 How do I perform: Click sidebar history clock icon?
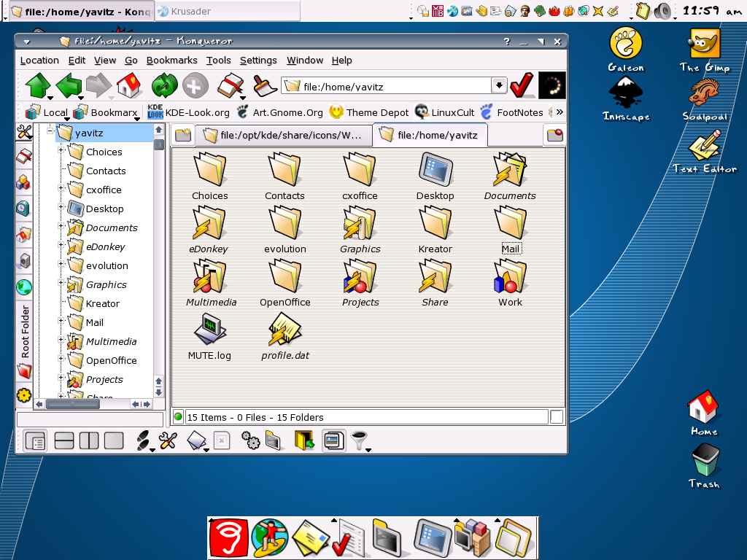click(23, 208)
